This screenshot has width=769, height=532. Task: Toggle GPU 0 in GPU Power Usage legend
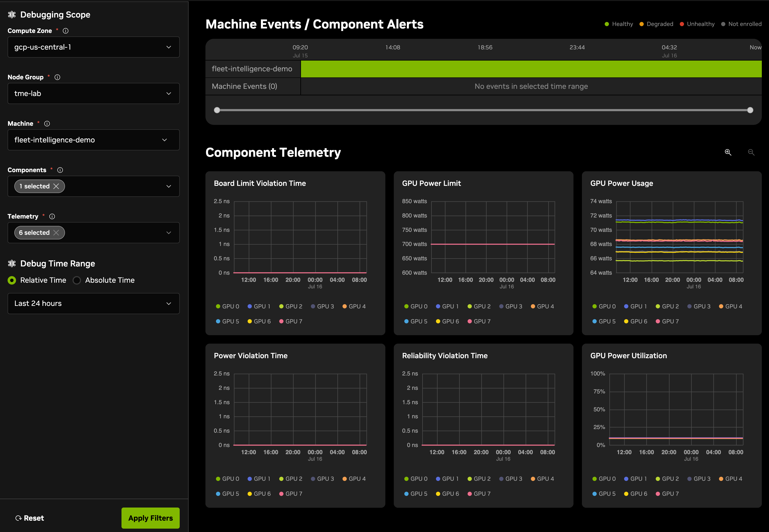(x=604, y=306)
